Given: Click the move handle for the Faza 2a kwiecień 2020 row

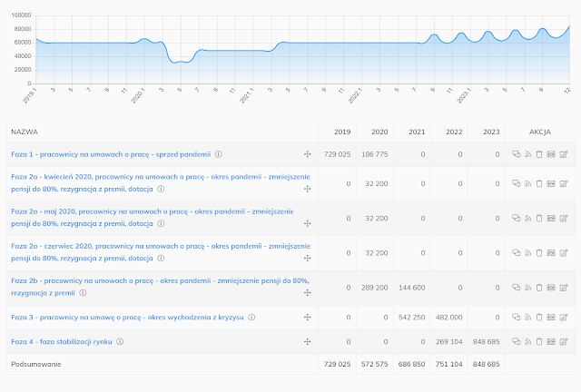Looking at the screenshot, I should point(307,189).
